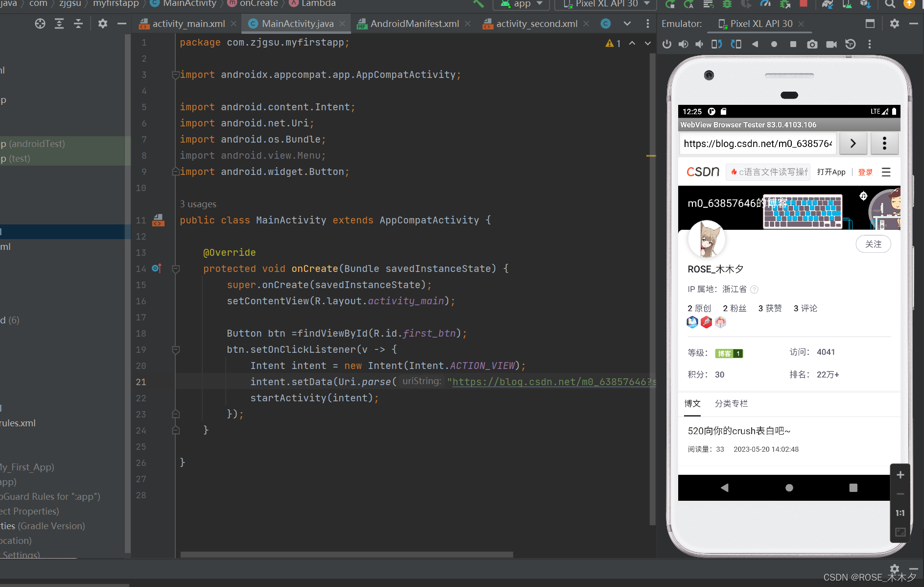Click the Debug 'app' bug icon
Screen dimensions: 924x587
tap(727, 4)
